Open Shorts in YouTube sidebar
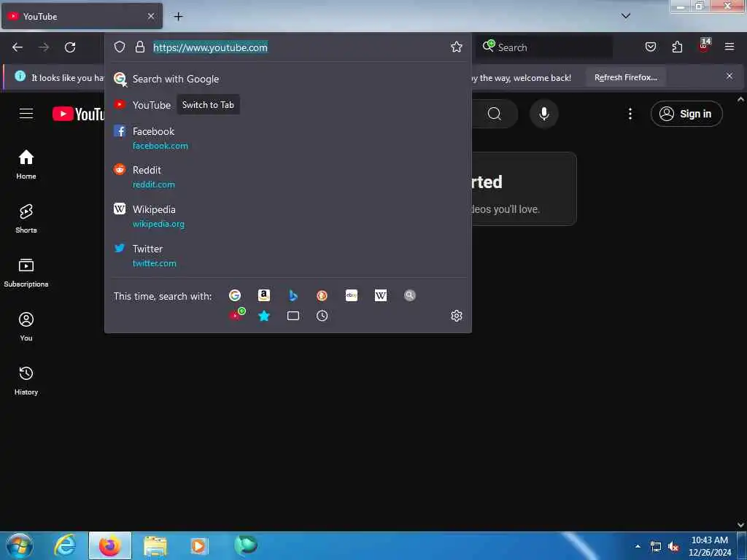The image size is (747, 560). tap(26, 219)
